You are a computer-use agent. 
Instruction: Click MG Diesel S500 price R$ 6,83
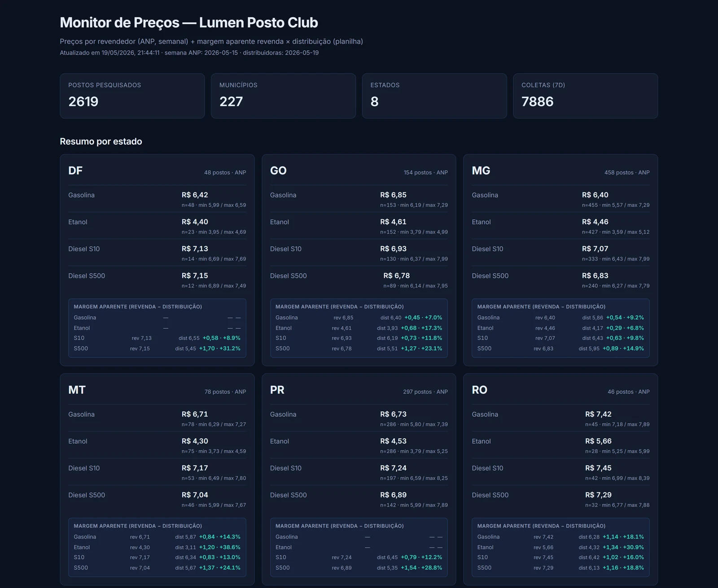point(595,275)
